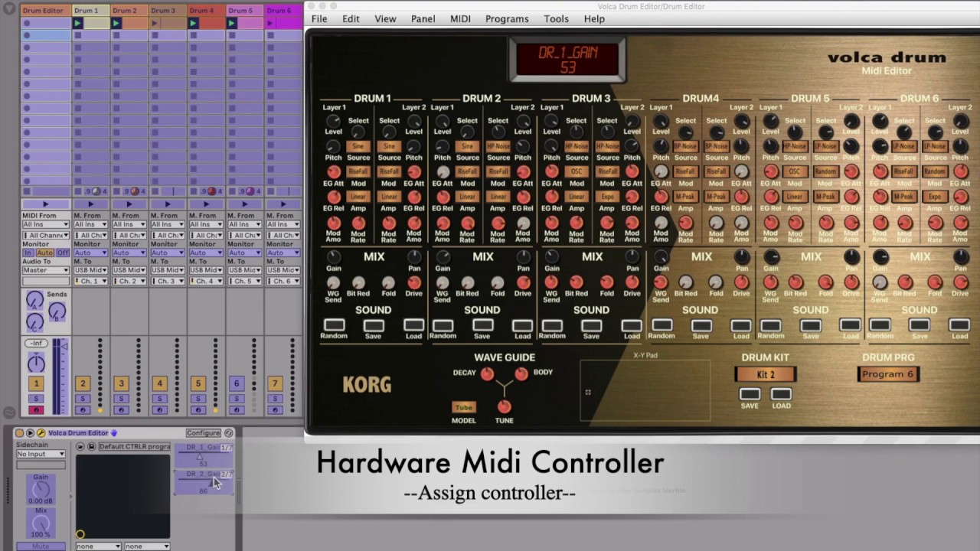
Task: Open Drum 1 Layer 1 Sine source selector
Action: point(358,146)
